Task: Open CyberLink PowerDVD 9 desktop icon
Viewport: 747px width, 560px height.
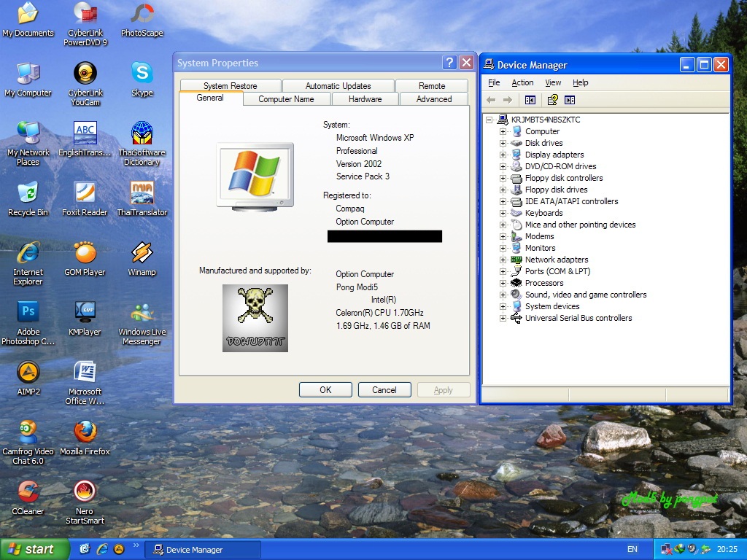Action: 85,24
